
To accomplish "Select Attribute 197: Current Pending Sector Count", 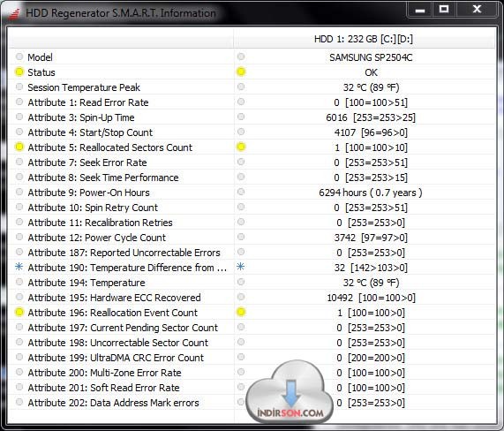I will (x=123, y=328).
